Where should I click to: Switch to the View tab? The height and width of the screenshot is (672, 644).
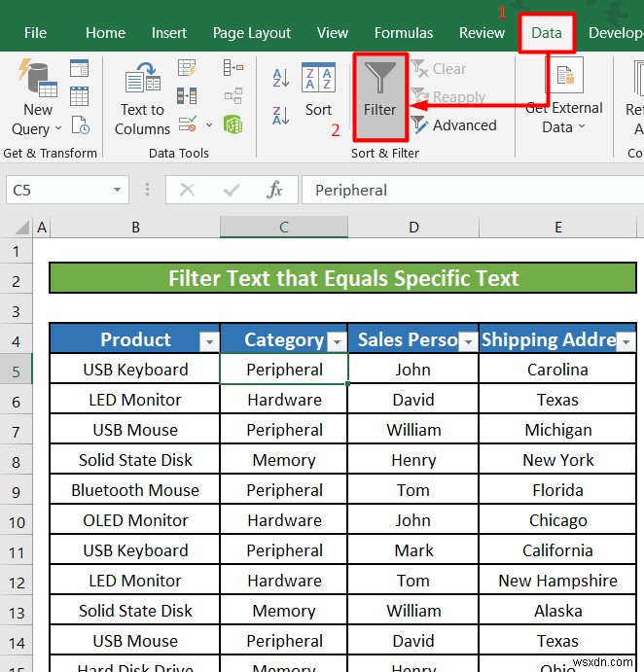pyautogui.click(x=333, y=33)
